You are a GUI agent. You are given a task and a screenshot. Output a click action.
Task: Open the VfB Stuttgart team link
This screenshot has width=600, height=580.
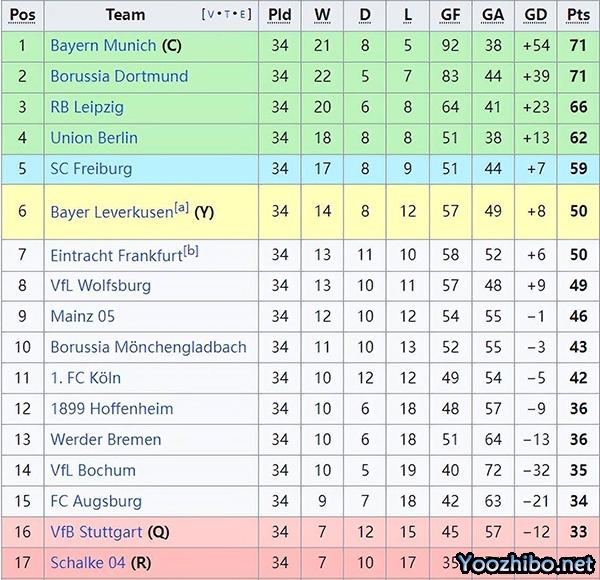coord(96,532)
